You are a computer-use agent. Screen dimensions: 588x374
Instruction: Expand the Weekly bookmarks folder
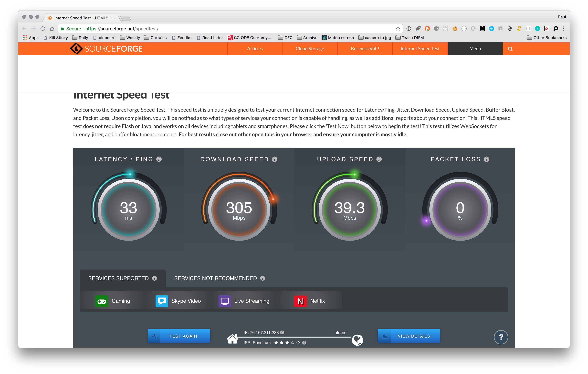(130, 38)
